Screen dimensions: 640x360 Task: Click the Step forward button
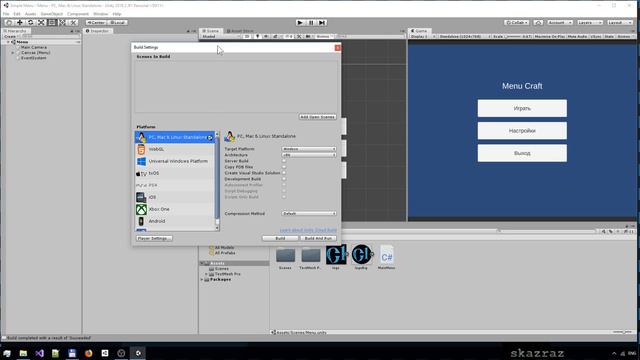click(322, 23)
